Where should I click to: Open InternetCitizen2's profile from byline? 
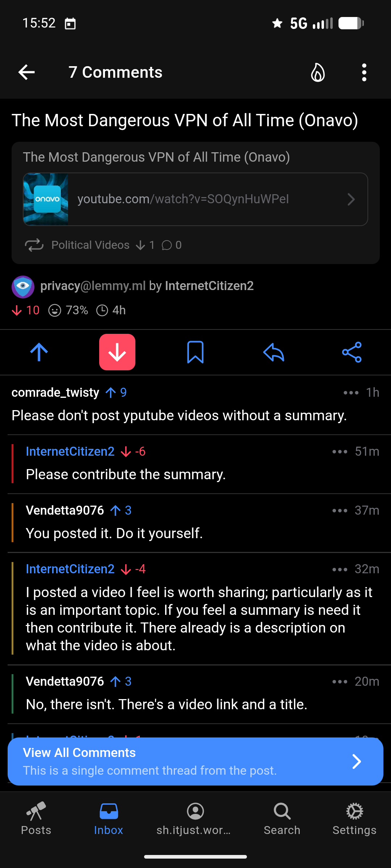[x=209, y=286]
